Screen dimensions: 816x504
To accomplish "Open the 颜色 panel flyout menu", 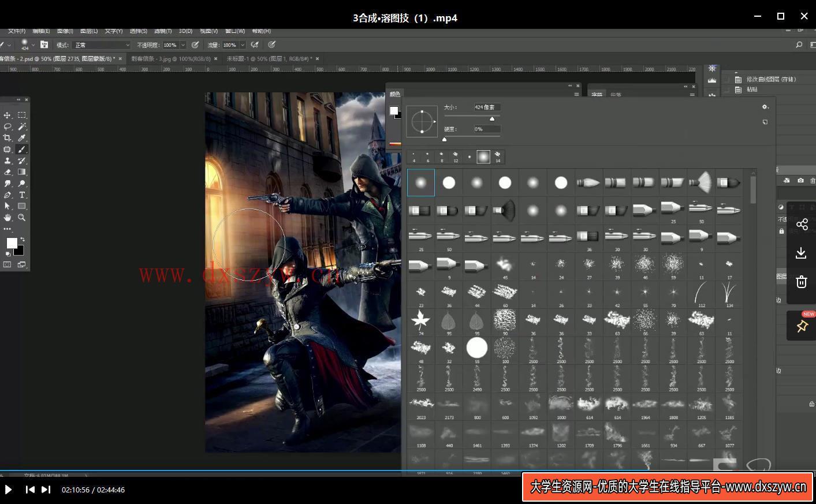I will (x=576, y=94).
